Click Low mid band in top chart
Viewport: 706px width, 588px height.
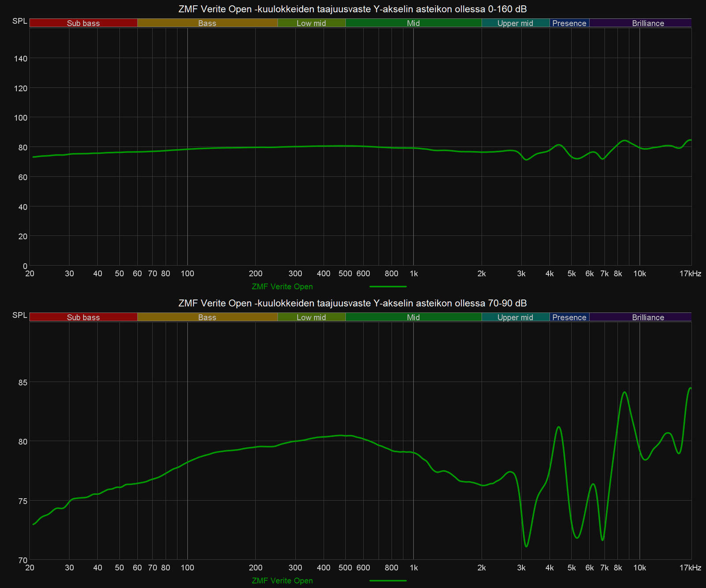[x=311, y=23]
